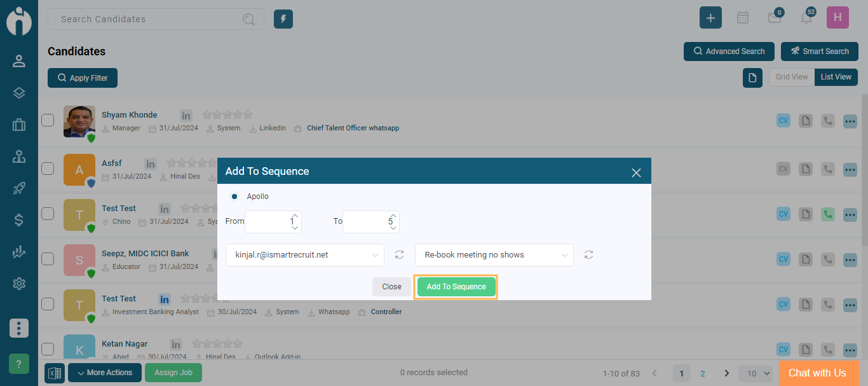Click the Excel export icon
The width and height of the screenshot is (868, 386).
click(55, 373)
